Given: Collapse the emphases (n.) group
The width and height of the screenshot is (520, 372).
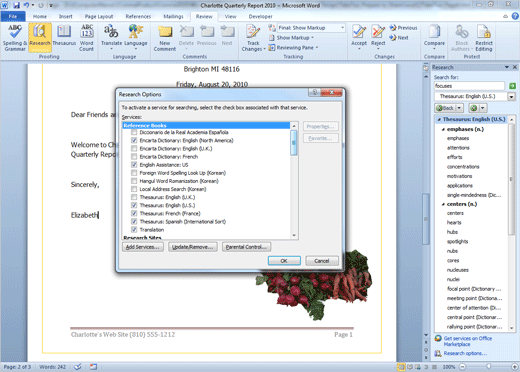Looking at the screenshot, I should click(443, 129).
